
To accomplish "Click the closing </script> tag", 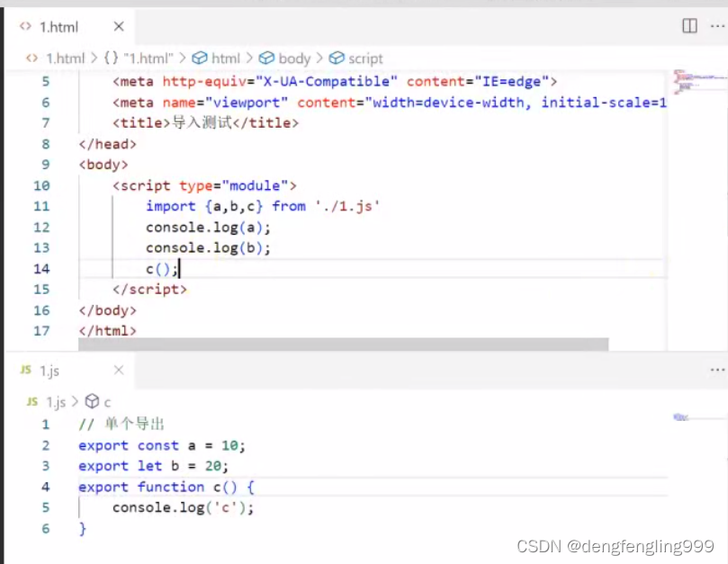I will click(149, 290).
